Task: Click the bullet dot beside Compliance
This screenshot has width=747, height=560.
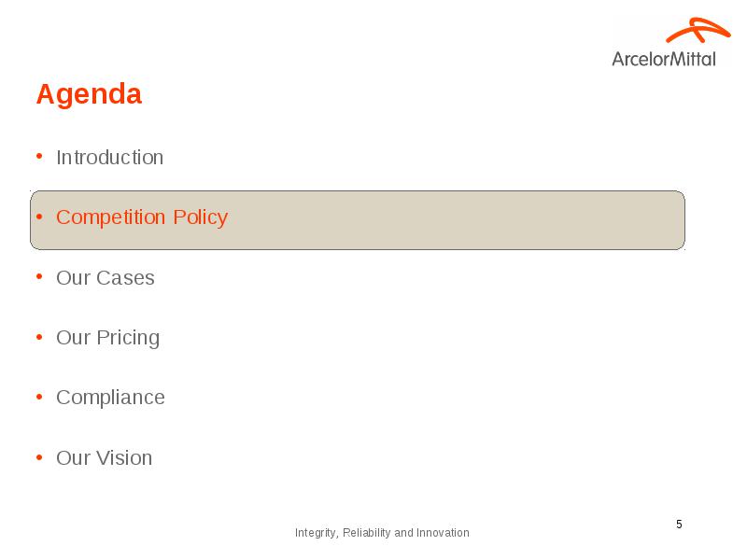Action: [x=39, y=397]
